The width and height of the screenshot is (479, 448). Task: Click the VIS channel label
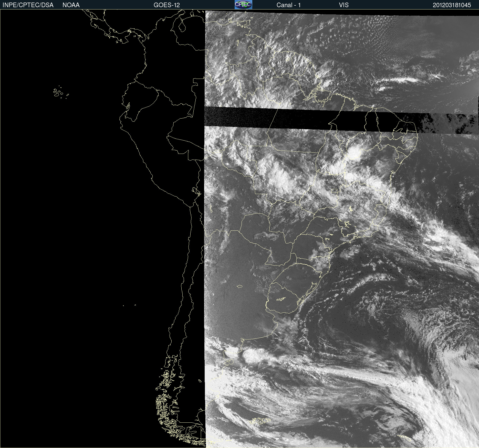[344, 5]
